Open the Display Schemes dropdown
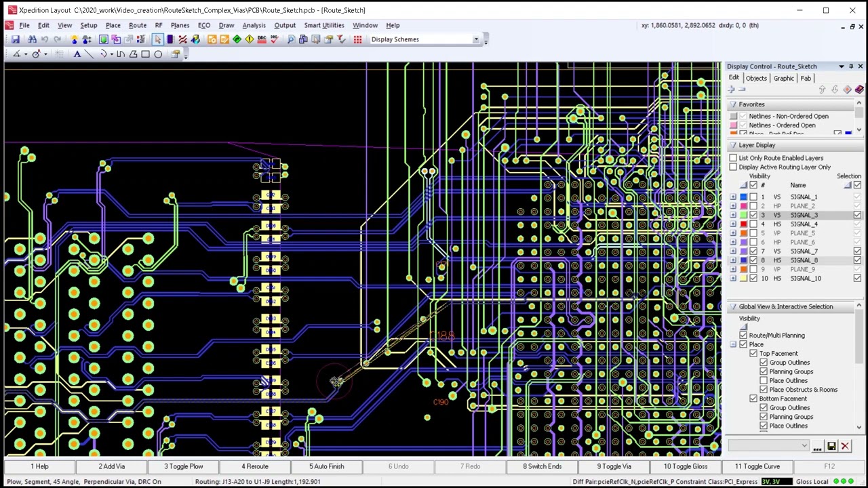868x488 pixels. (475, 39)
